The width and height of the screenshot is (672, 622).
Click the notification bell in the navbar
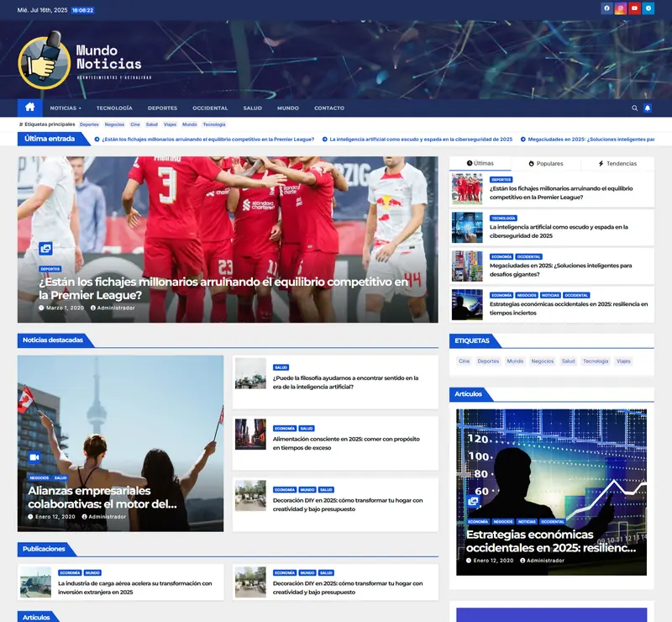pyautogui.click(x=647, y=108)
